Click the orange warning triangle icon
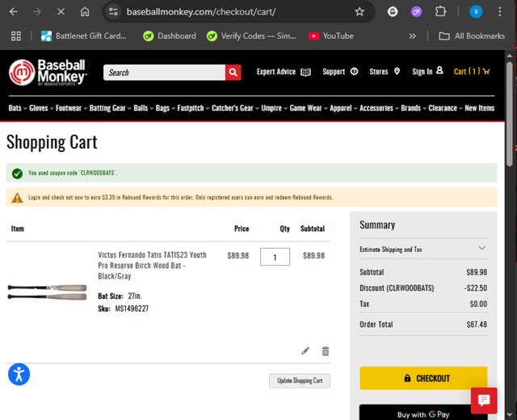517x420 pixels. [x=17, y=198]
